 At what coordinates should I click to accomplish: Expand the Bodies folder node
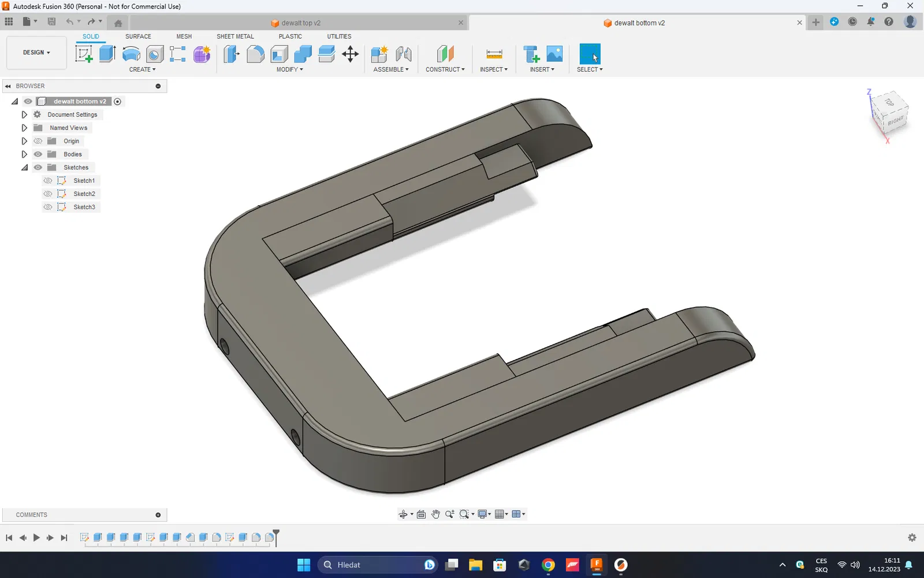24,154
